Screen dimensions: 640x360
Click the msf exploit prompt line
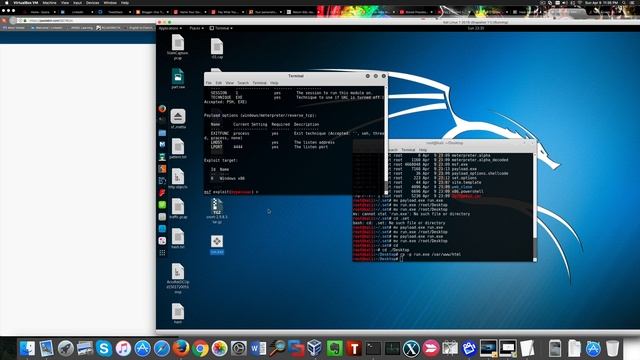coord(231,192)
